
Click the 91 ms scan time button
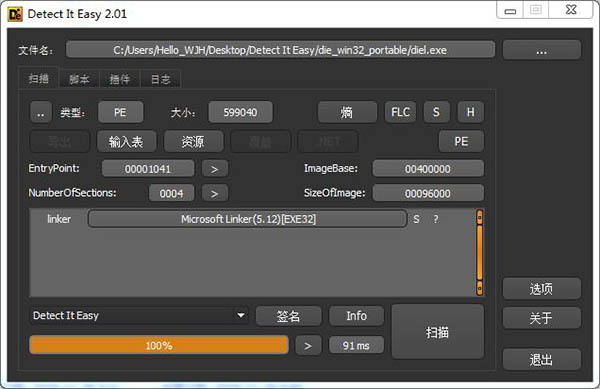pos(356,345)
